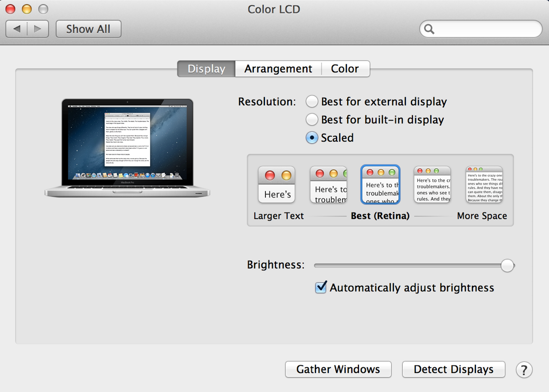Click the Larger Text label
549x392 pixels.
click(278, 216)
